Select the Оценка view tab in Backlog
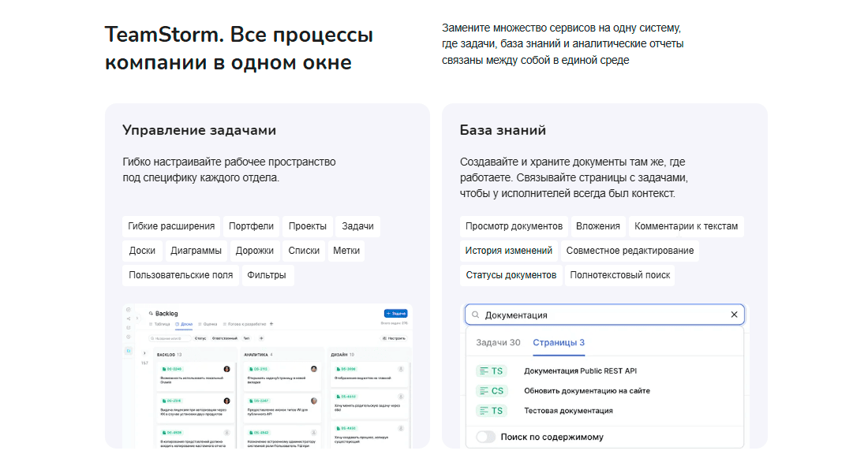The width and height of the screenshot is (868, 473). 208,324
